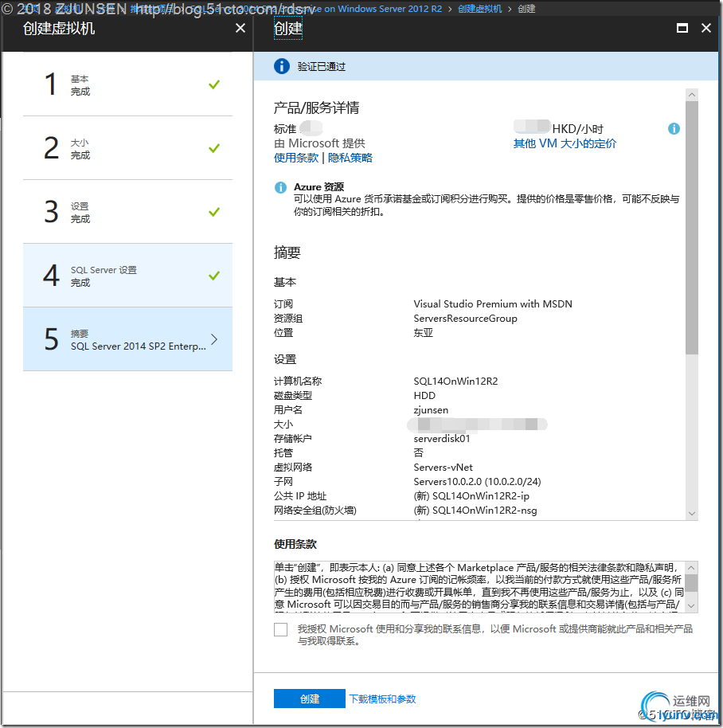Maximize the 创建 blade

point(682,29)
